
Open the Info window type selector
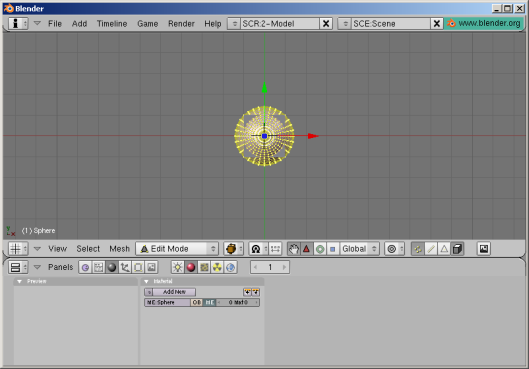[18, 23]
